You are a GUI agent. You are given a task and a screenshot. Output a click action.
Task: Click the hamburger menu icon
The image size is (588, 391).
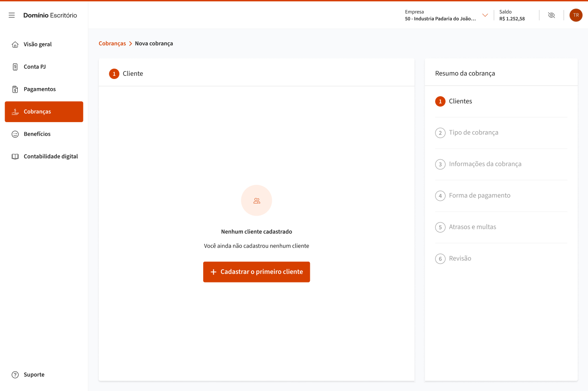pyautogui.click(x=12, y=15)
